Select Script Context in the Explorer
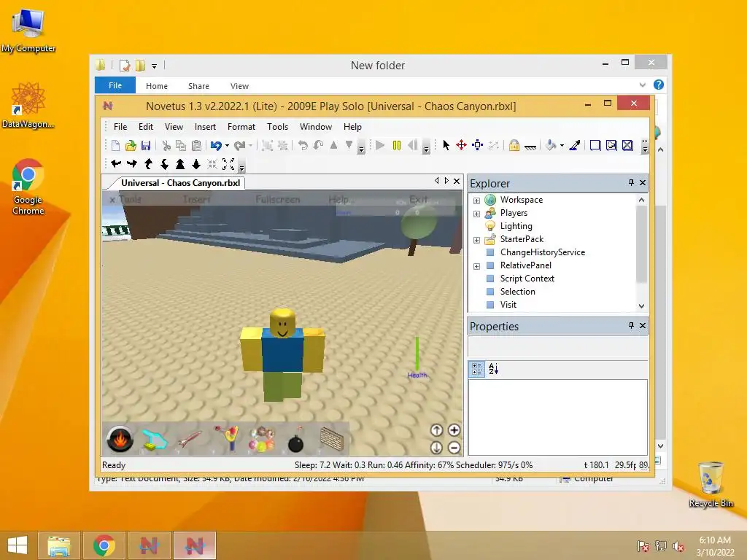Image resolution: width=747 pixels, height=560 pixels. pyautogui.click(x=527, y=279)
